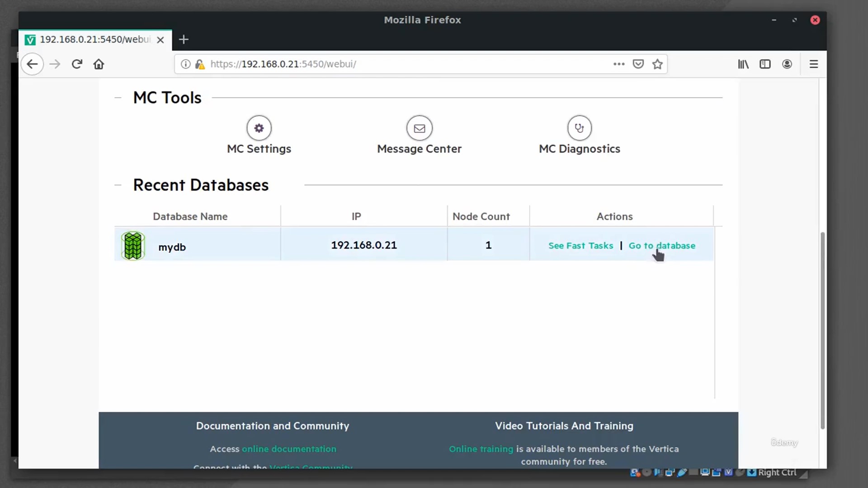This screenshot has height=488, width=868.
Task: Close the Mozilla Firefox window
Action: coord(815,20)
